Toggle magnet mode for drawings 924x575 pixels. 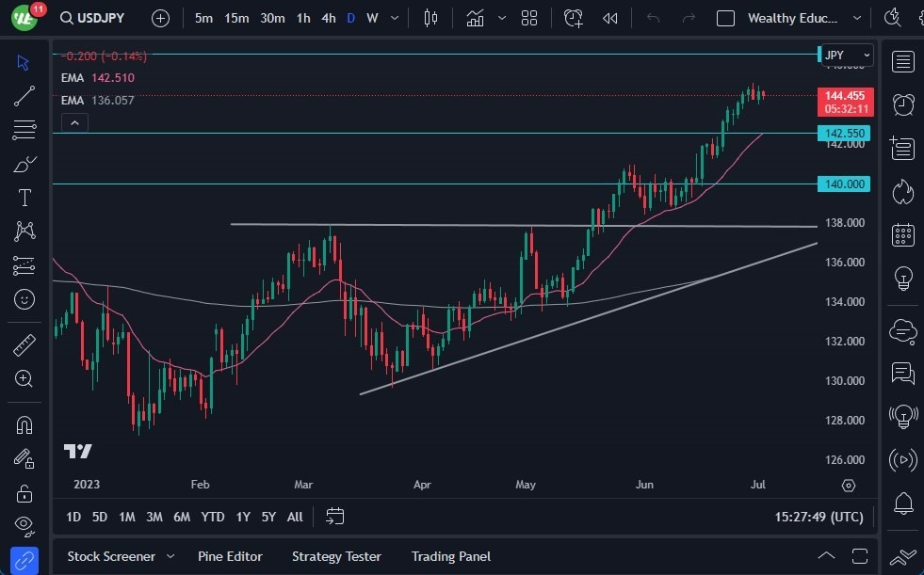pos(24,424)
